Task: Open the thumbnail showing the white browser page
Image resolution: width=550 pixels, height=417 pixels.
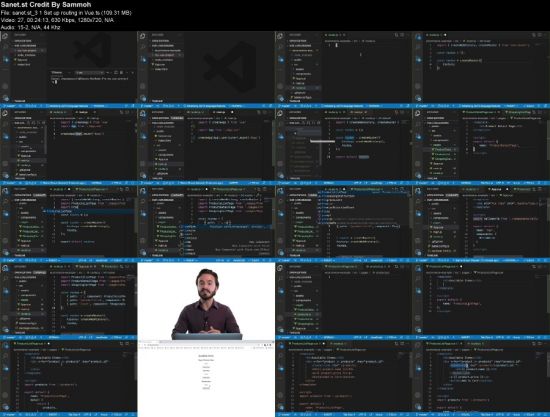Action: [206, 378]
